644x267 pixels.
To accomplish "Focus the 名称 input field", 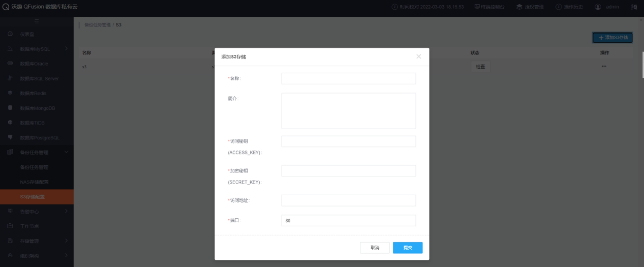I will (x=349, y=78).
